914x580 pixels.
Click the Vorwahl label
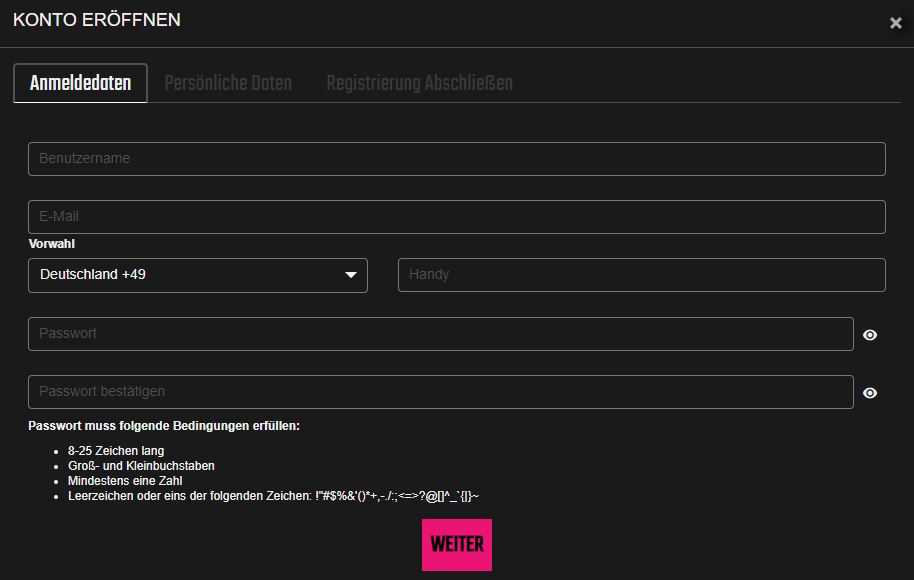point(52,244)
